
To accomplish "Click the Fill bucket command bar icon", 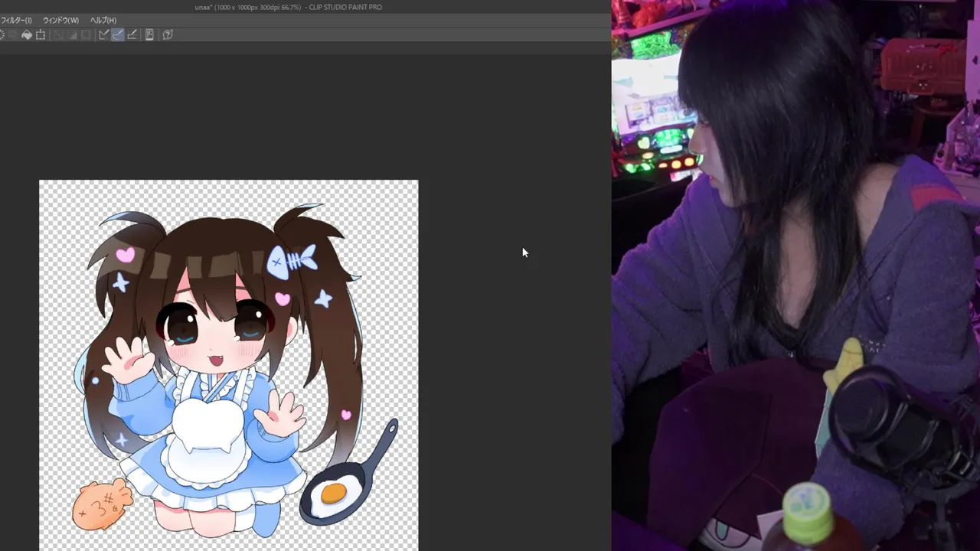I will pyautogui.click(x=26, y=34).
